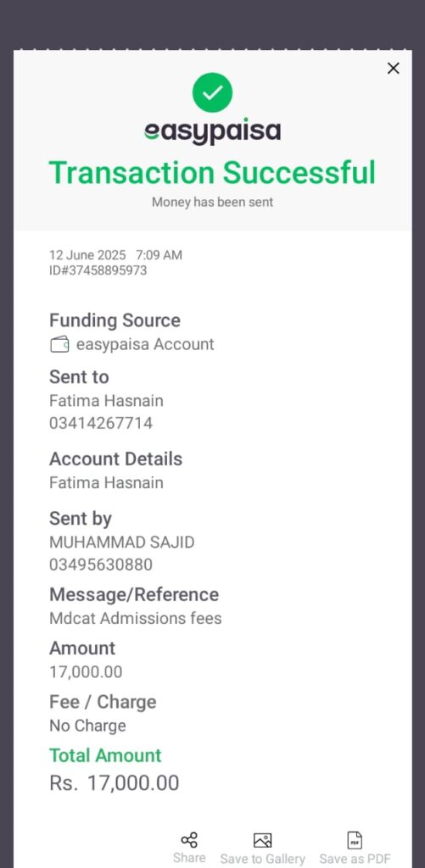Tap the Save to Gallery picture icon
Screen dimensions: 425x868
(262, 840)
